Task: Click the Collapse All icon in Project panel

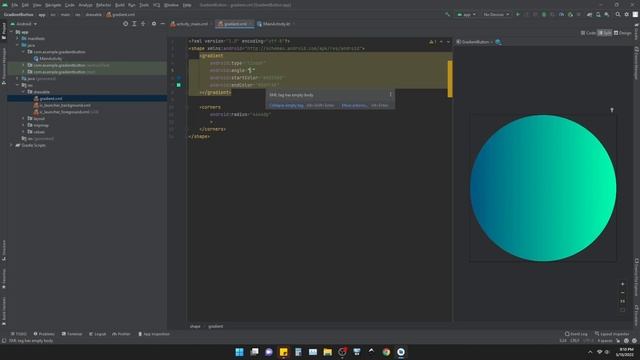Action: point(143,24)
